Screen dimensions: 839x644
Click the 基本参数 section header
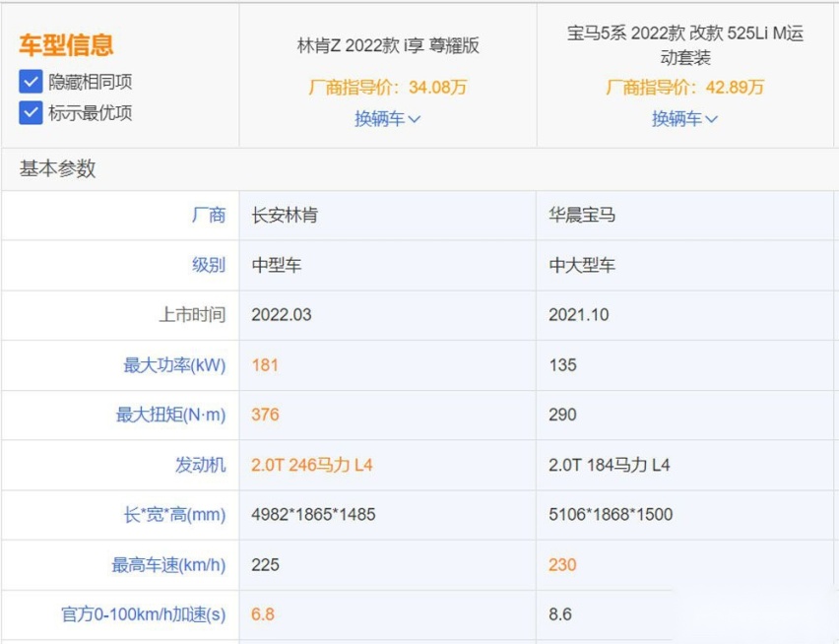pos(57,168)
